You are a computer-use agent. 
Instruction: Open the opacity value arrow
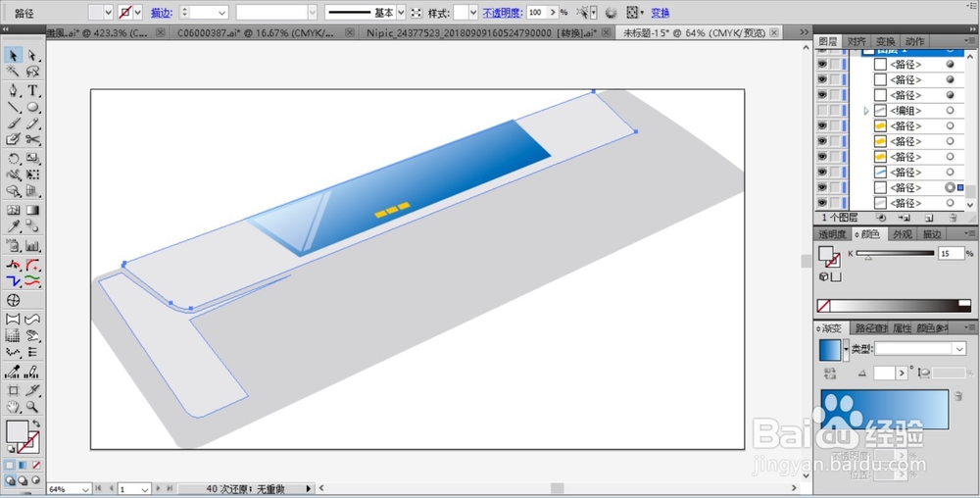(x=553, y=13)
